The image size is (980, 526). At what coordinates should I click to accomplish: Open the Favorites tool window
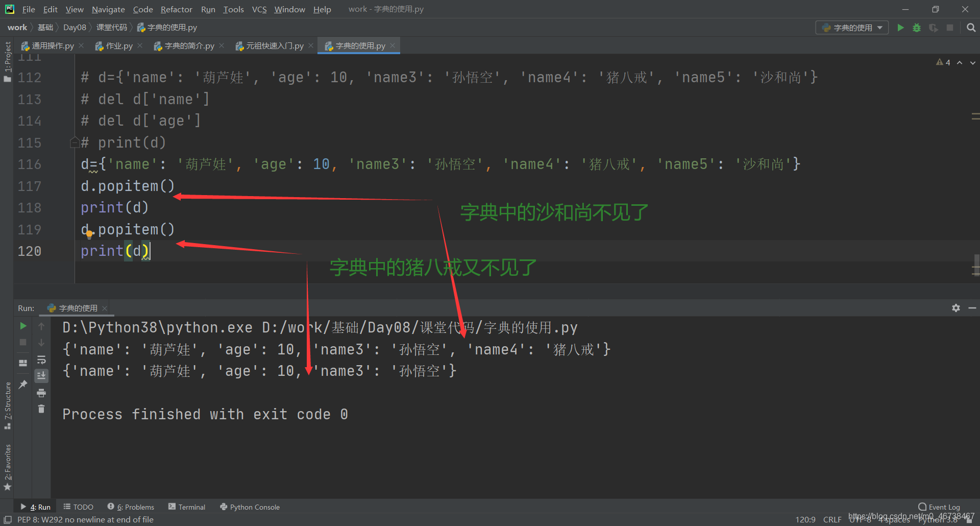point(7,467)
